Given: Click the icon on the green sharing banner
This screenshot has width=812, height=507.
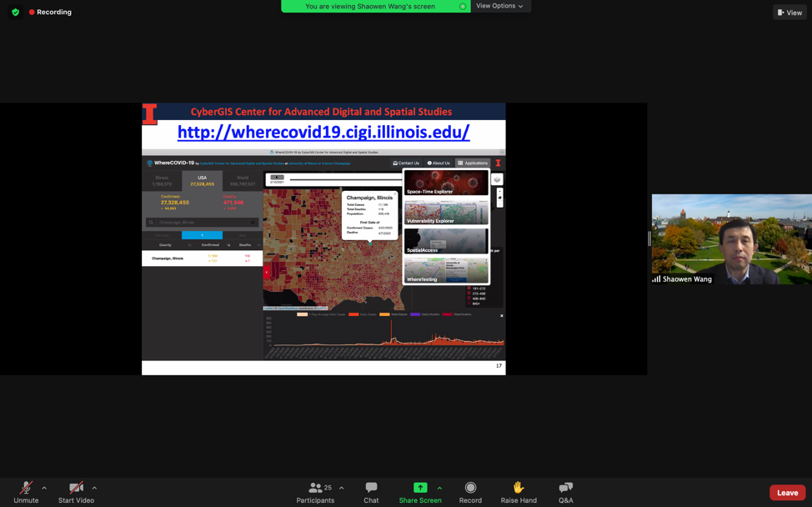Looking at the screenshot, I should coord(463,6).
